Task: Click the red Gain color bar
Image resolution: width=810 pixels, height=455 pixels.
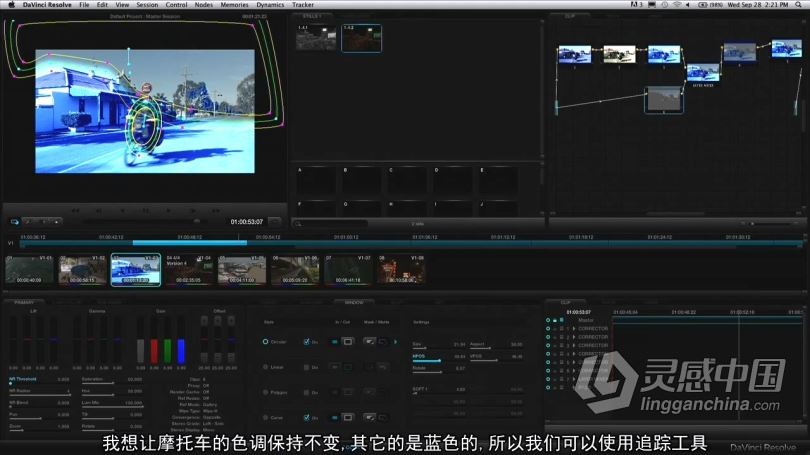Action: (154, 351)
